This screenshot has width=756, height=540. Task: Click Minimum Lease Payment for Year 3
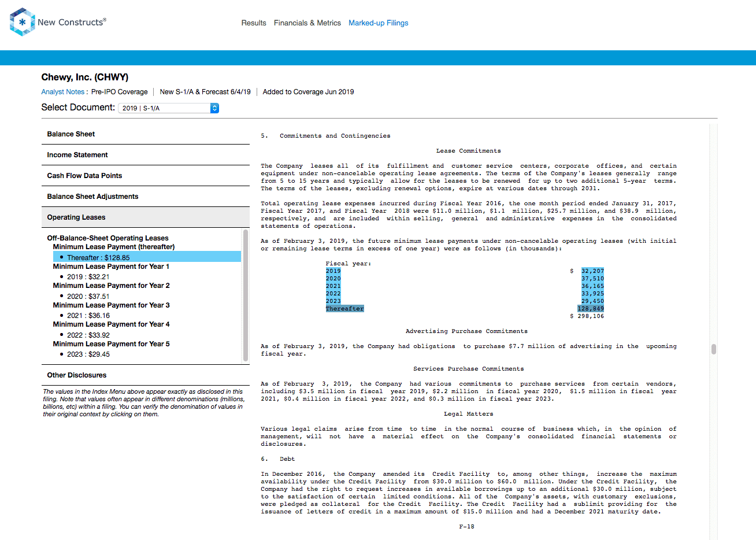112,305
